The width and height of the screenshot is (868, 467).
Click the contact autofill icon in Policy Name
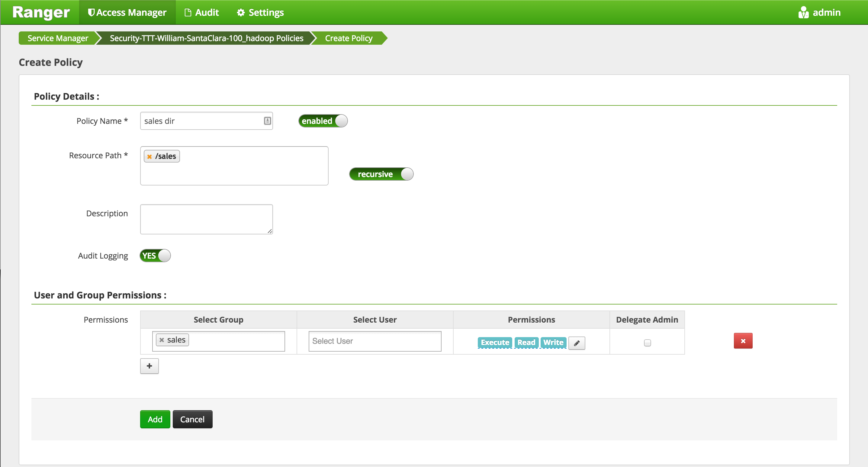coord(267,121)
